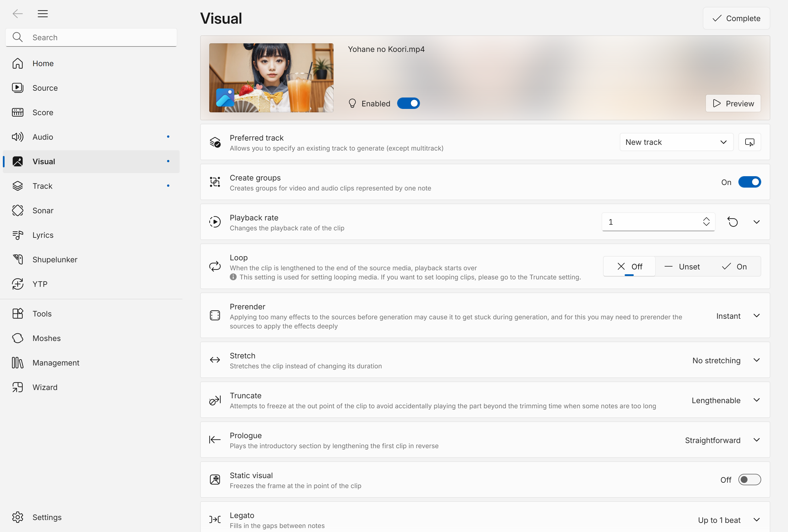This screenshot has height=532, width=788.
Task: Click the Lyrics note icon
Action: pyautogui.click(x=18, y=235)
